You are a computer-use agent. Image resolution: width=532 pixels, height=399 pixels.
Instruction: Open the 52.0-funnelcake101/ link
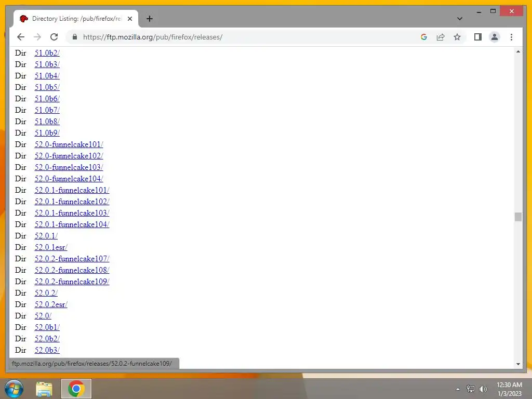coord(69,144)
